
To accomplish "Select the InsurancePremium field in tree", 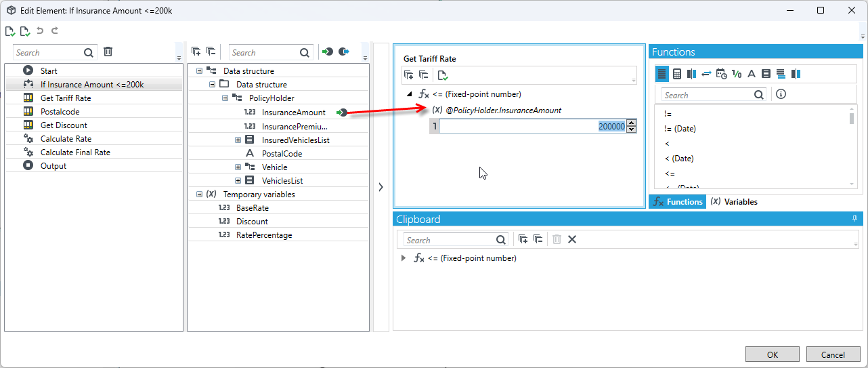I will point(295,126).
